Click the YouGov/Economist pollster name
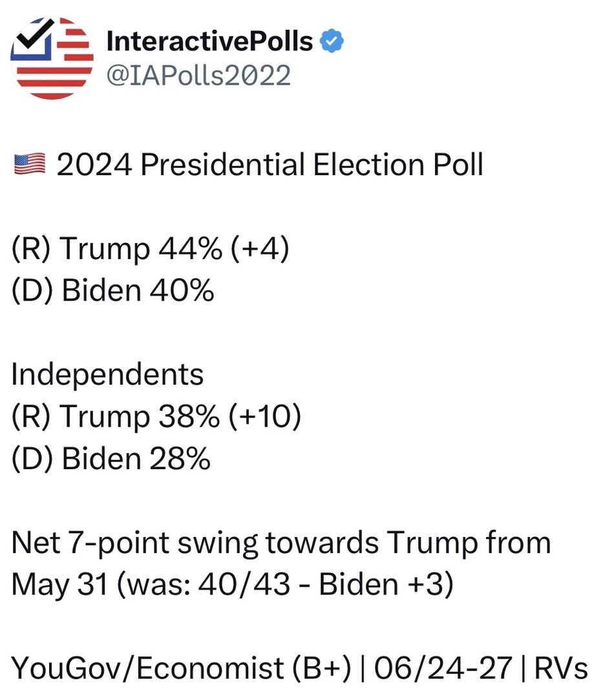Screen dimensions: 616x696 pos(147,668)
